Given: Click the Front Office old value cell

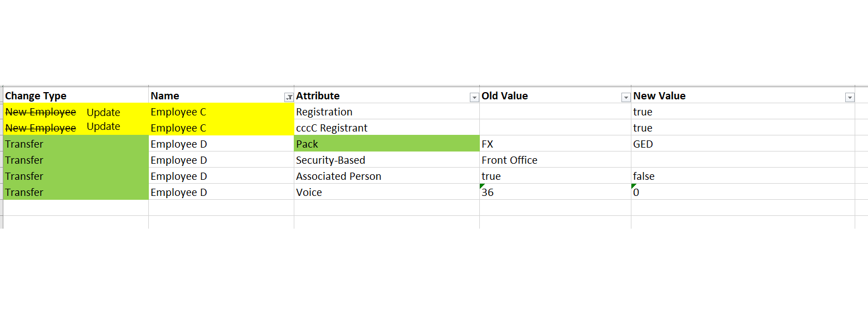Looking at the screenshot, I should [x=555, y=160].
